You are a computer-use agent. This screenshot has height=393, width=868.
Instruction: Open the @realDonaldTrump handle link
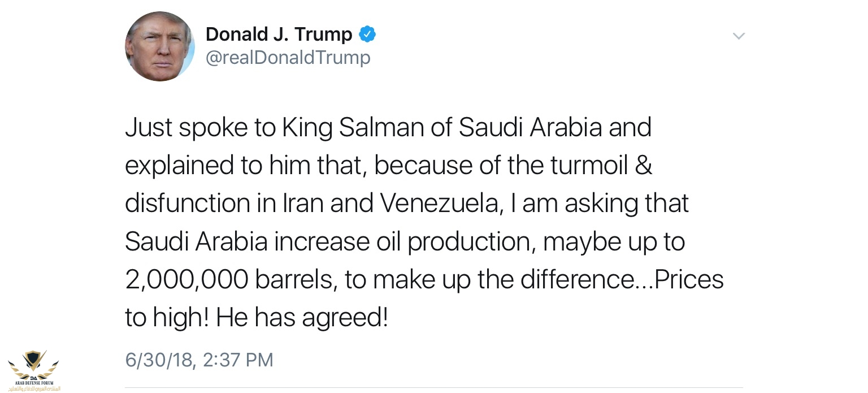[288, 58]
